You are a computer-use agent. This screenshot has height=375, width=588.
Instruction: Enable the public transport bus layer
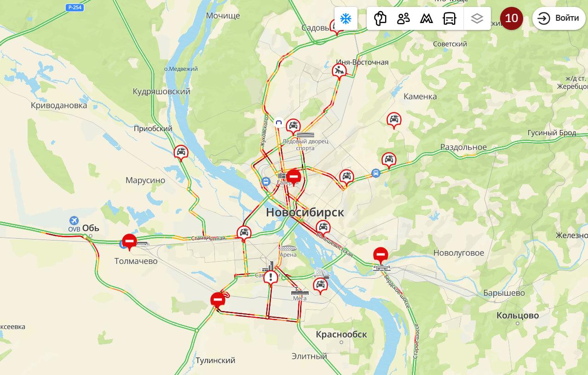450,19
